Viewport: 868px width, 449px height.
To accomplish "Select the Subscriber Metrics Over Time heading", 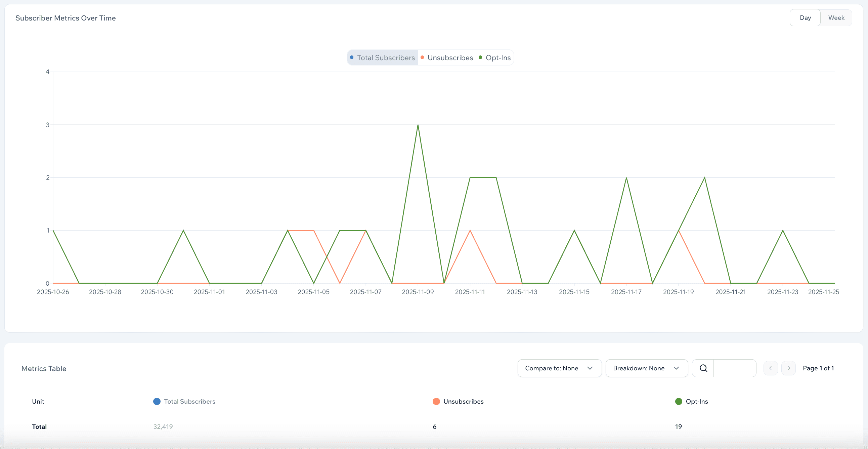I will pos(66,18).
